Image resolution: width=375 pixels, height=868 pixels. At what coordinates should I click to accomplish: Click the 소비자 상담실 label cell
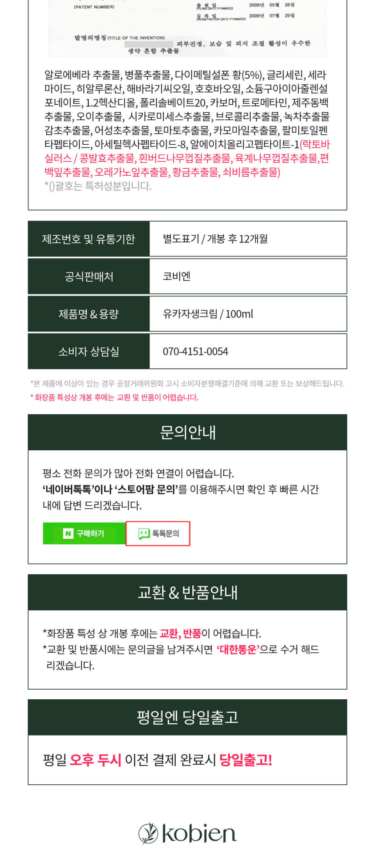[89, 351]
